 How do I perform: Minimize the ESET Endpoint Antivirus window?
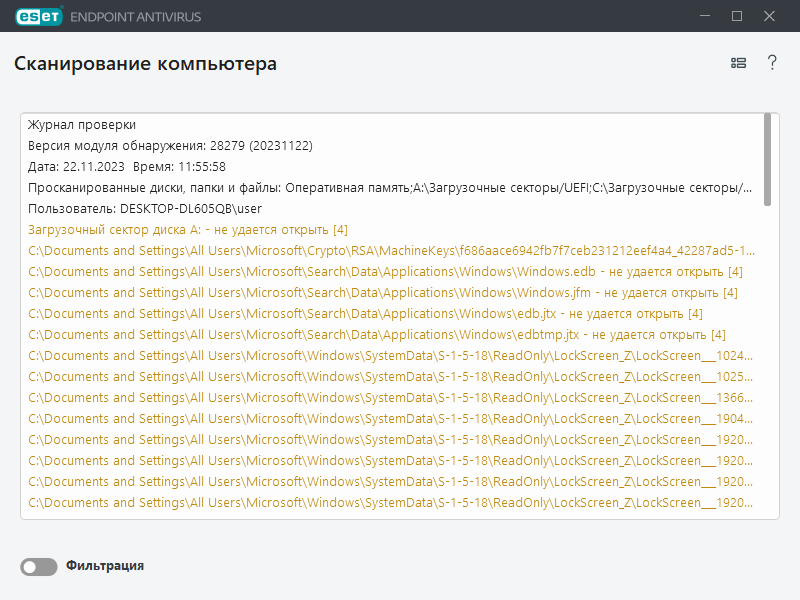click(x=705, y=16)
